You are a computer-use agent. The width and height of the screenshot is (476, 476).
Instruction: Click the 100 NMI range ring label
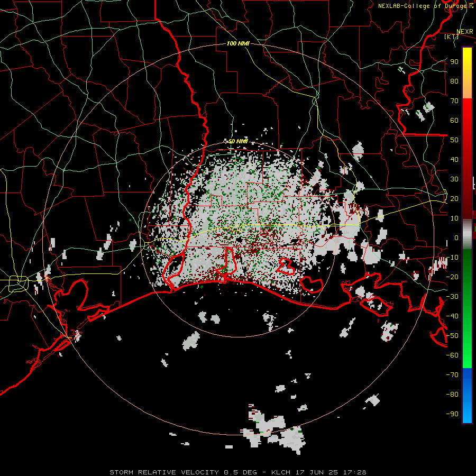(238, 44)
